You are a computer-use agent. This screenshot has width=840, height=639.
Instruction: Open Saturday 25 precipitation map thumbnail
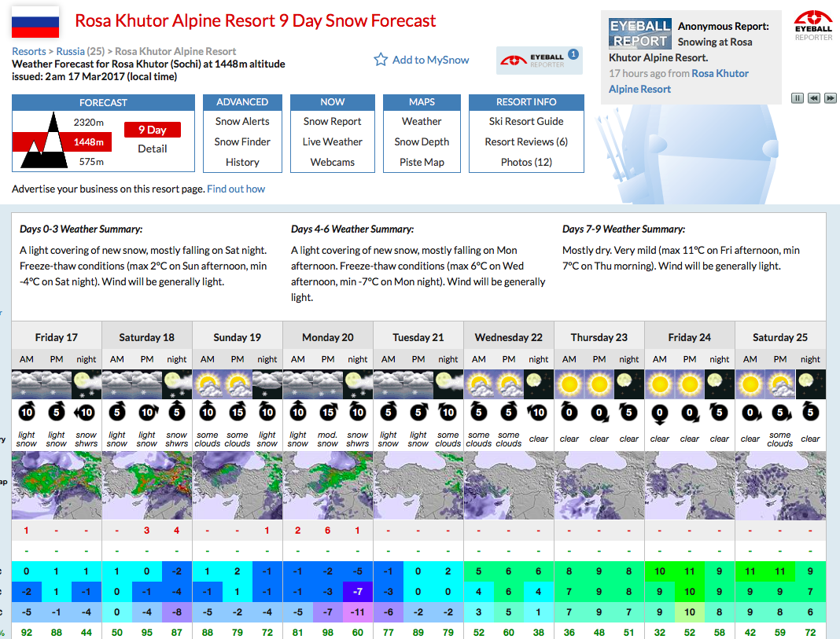pyautogui.click(x=780, y=486)
